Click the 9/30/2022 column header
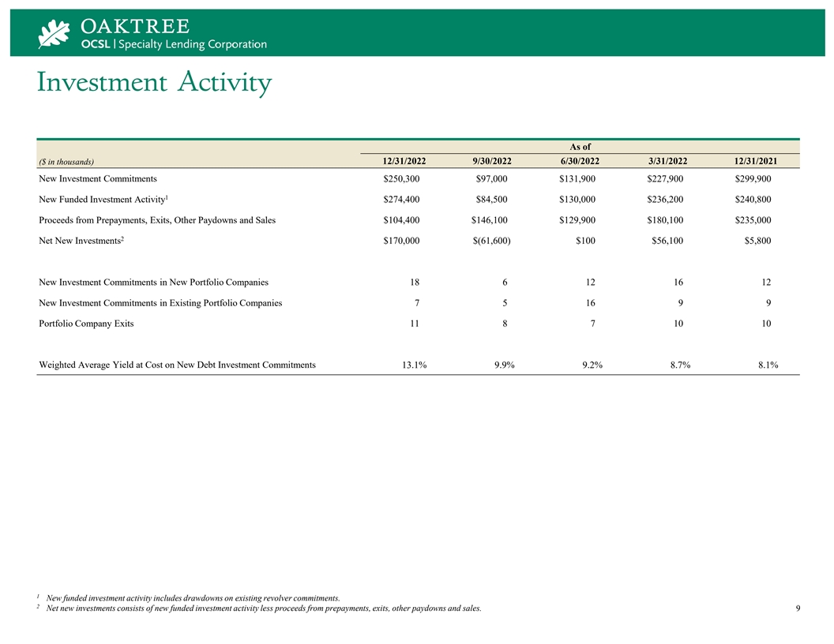 coord(492,161)
